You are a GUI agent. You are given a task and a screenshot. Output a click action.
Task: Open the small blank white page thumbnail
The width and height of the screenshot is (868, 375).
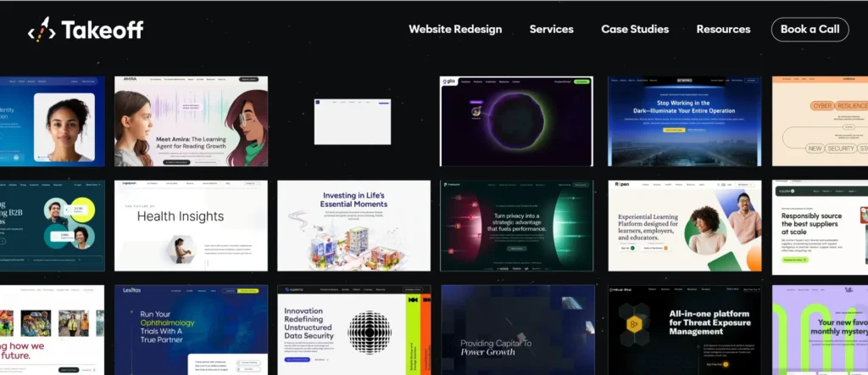point(353,122)
